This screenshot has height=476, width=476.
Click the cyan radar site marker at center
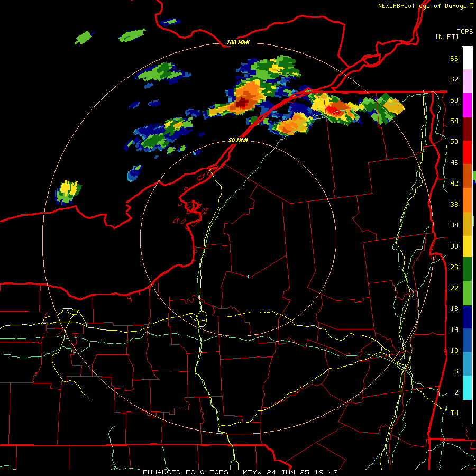[x=248, y=276]
